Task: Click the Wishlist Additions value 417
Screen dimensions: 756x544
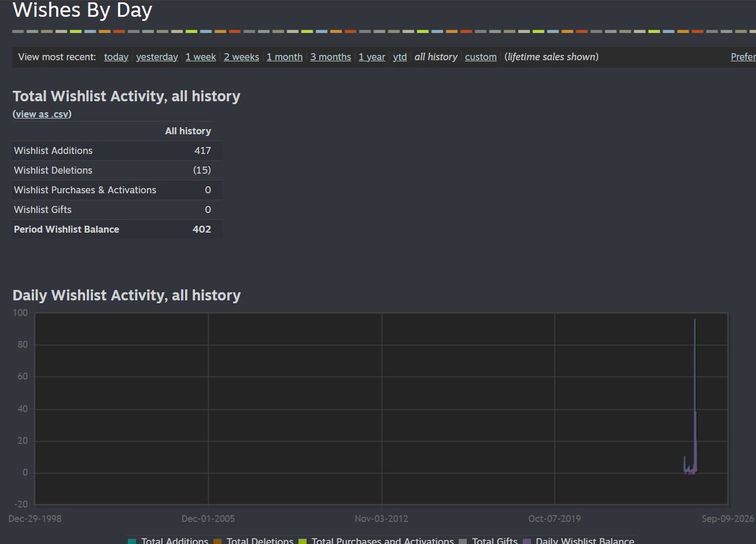Action: (x=202, y=151)
